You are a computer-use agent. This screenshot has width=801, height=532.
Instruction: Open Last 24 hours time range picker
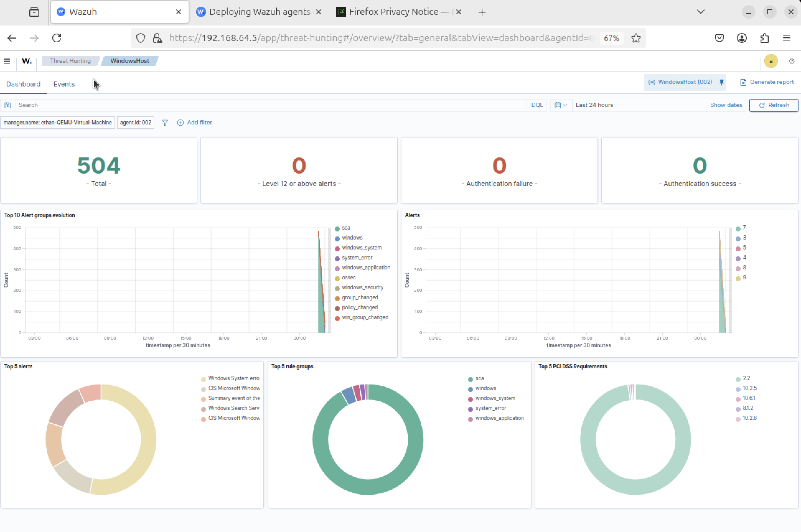pos(594,105)
